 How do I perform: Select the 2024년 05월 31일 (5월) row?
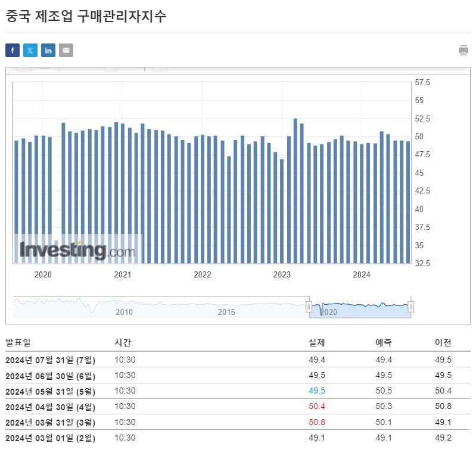51,391
